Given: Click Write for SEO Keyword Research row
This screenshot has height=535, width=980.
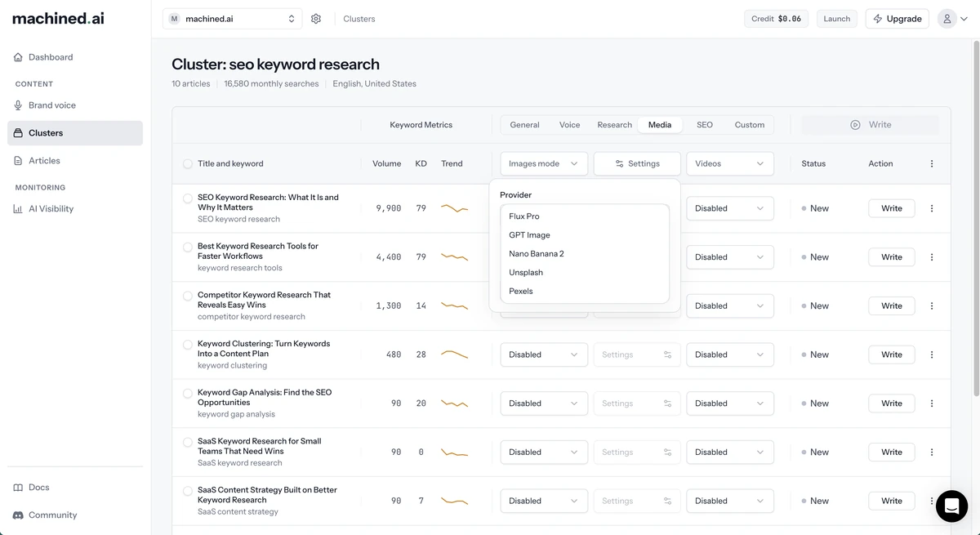Looking at the screenshot, I should 892,208.
